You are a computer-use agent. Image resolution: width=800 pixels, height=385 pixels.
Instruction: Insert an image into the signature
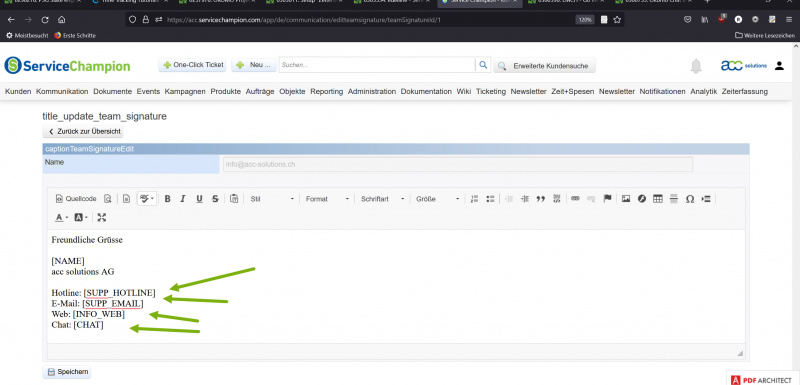[626, 199]
